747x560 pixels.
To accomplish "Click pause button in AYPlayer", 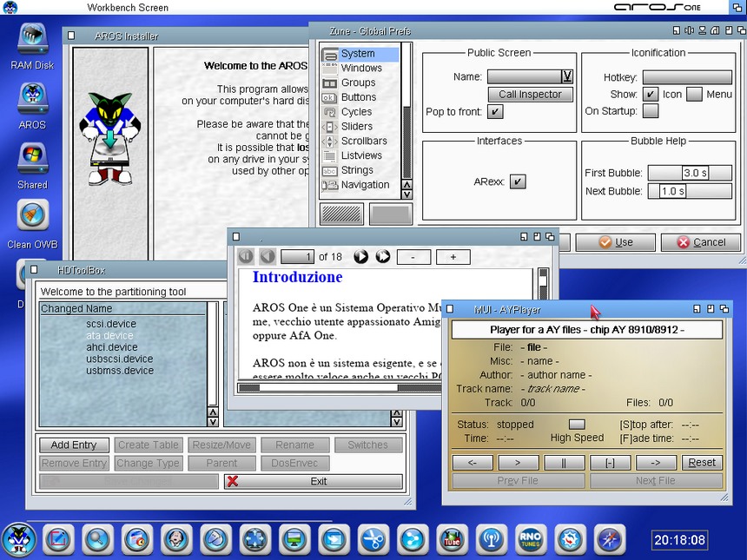I will [x=564, y=463].
